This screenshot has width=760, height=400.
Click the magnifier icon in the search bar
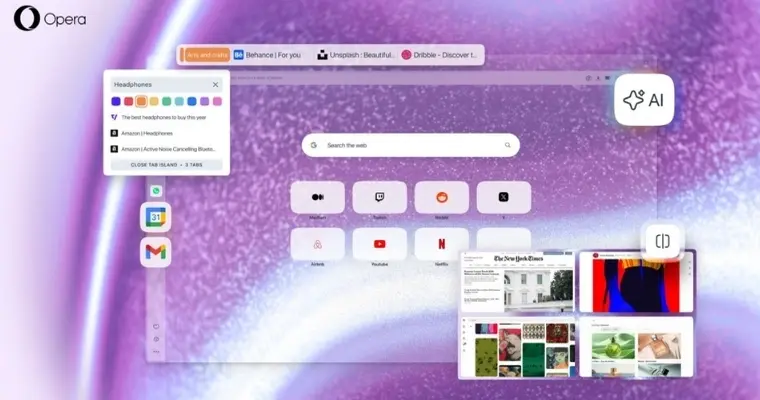pos(507,145)
